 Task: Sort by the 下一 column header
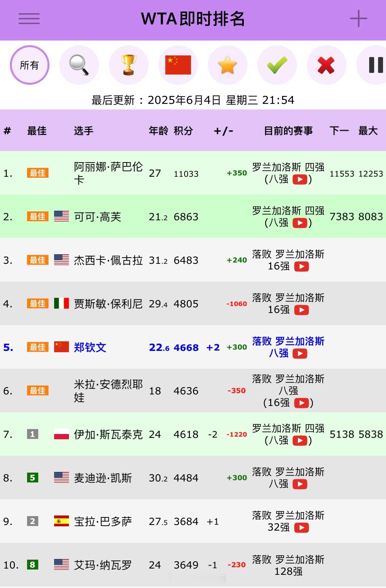pyautogui.click(x=339, y=131)
